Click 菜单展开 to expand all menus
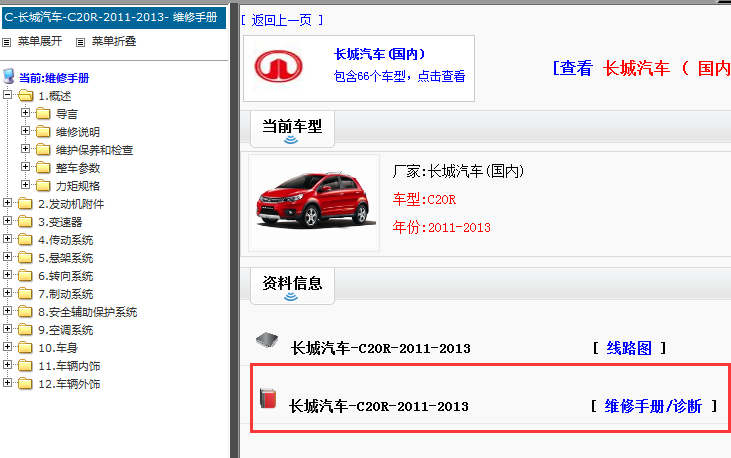 [40, 42]
